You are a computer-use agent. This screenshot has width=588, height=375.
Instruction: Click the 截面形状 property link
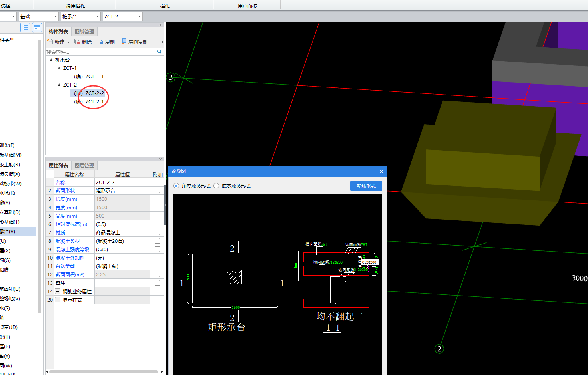(65, 190)
